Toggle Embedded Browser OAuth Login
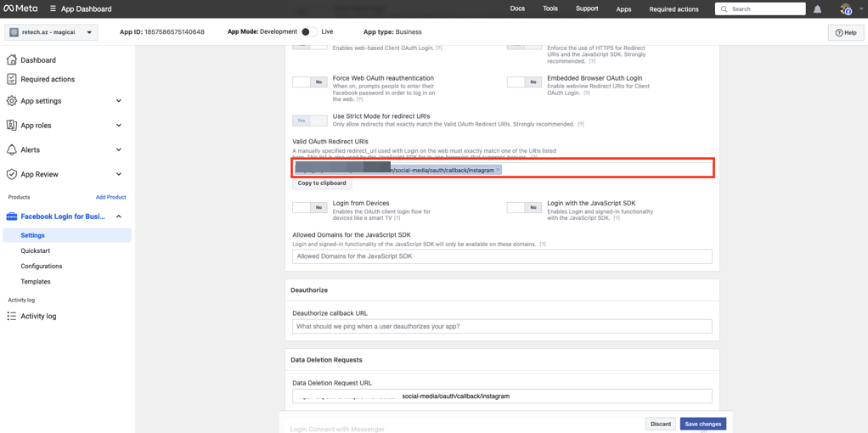 tap(524, 82)
